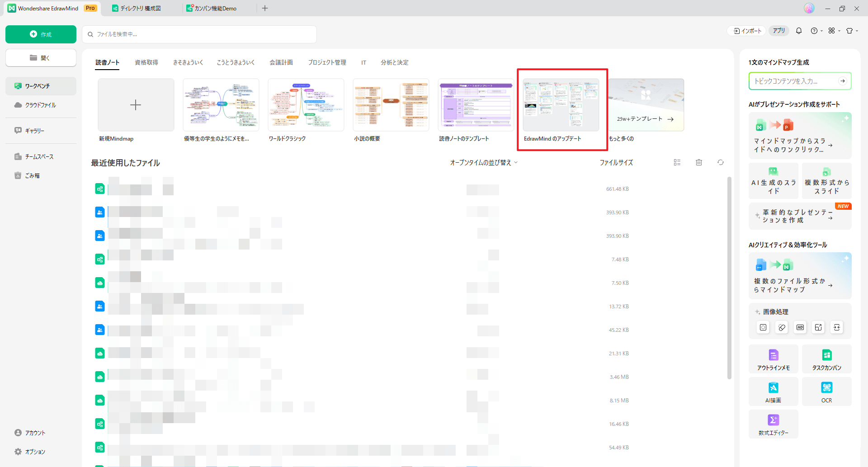Click the アプリ button in top bar
Screen dimensions: 868x467
click(x=779, y=31)
